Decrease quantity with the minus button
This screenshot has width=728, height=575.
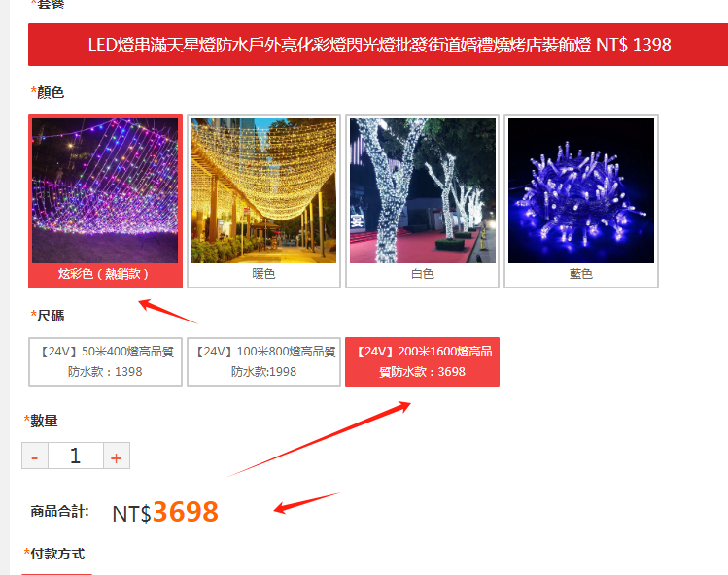point(35,456)
